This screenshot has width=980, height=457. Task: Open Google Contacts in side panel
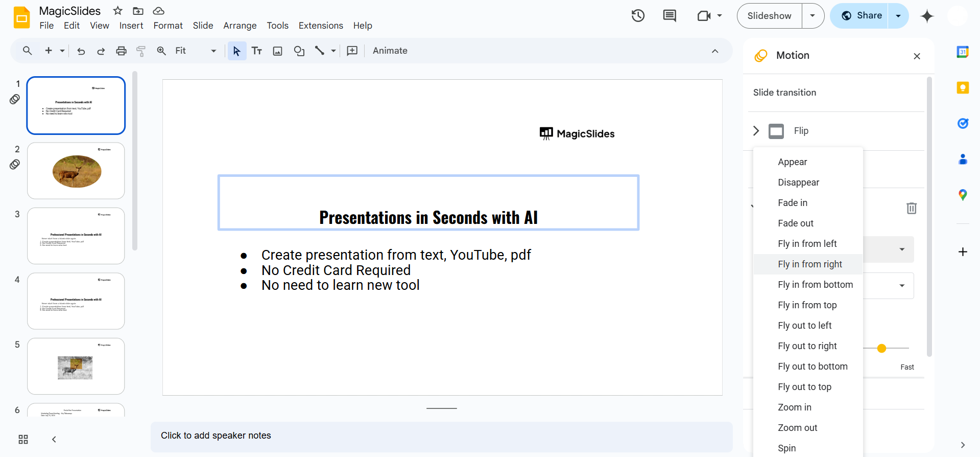(963, 159)
